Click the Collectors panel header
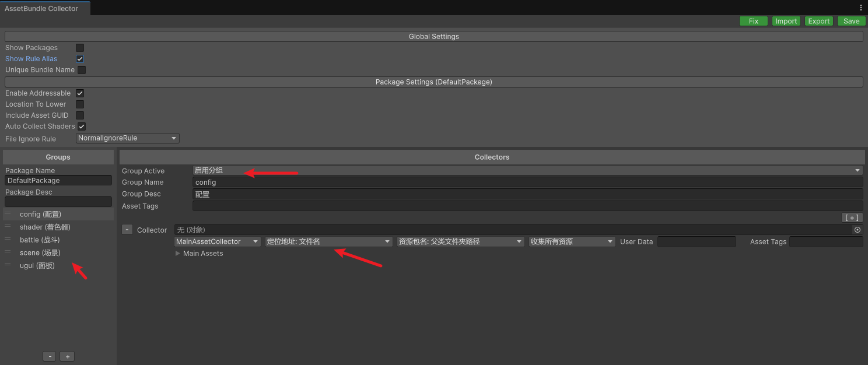 (492, 157)
